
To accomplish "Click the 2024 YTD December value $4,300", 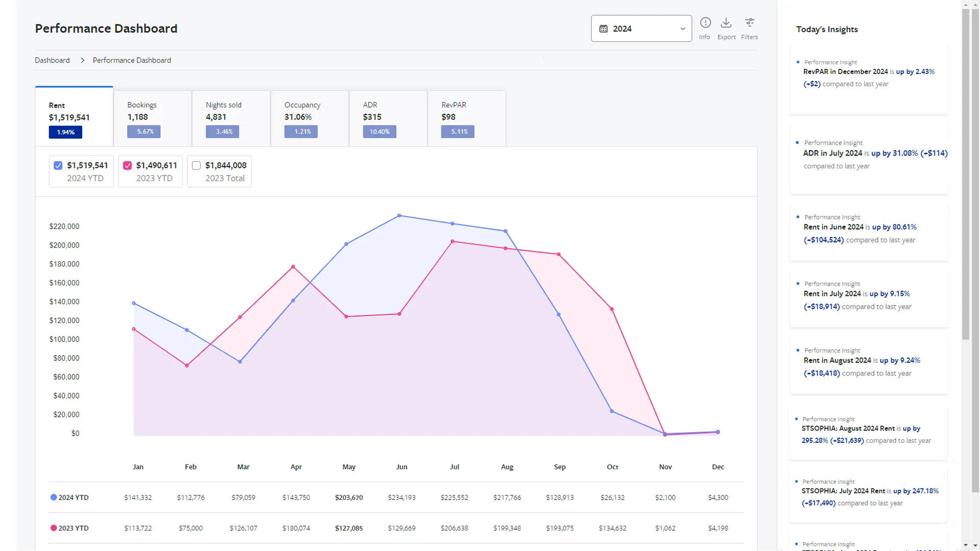I will pos(718,497).
